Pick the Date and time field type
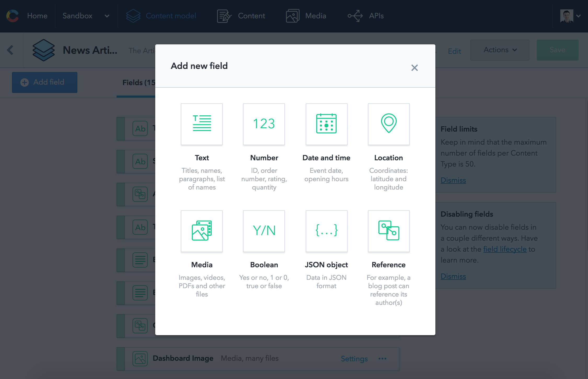The image size is (588, 379). 326,124
